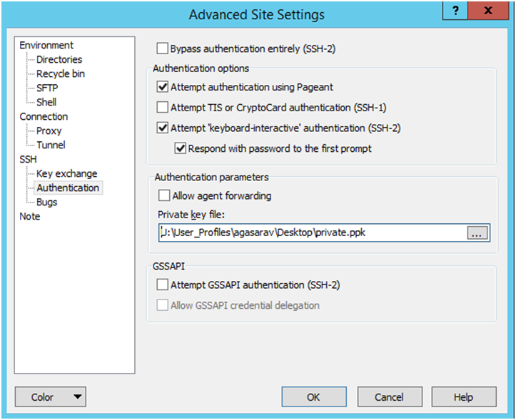The height and width of the screenshot is (420, 516).
Task: Click the GSSAPI group heading
Action: 169,266
